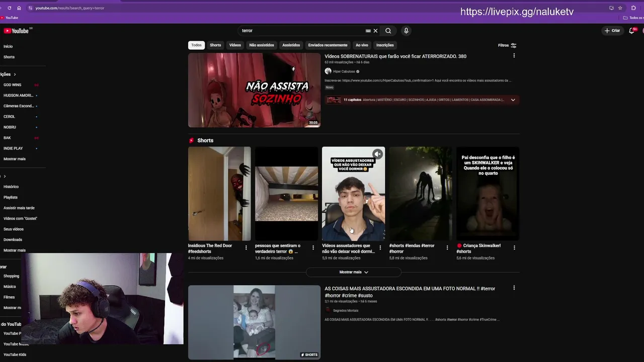Open the Hiper Cabuloso channel name
Screen dimensions: 644x362
344,71
